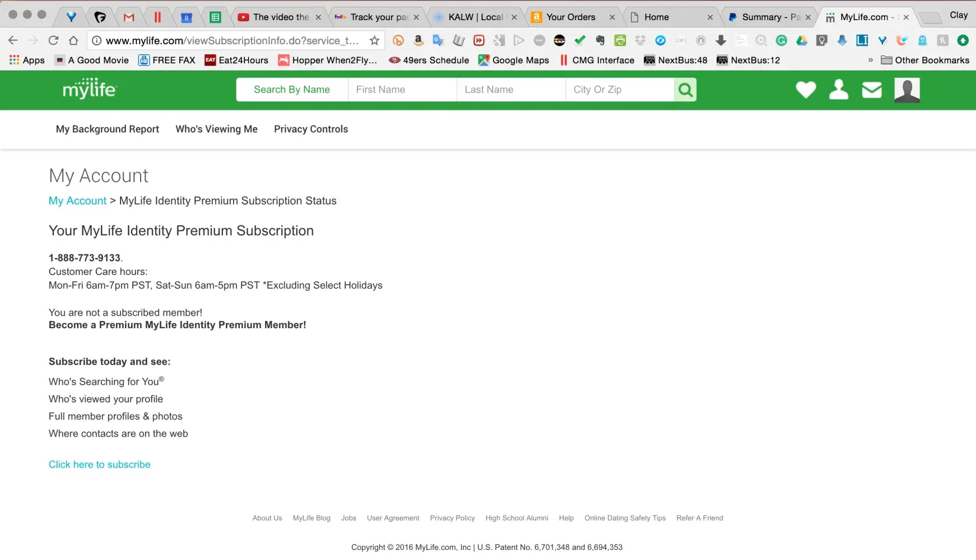Click the green search magnifier button
The width and height of the screenshot is (976, 560).
[685, 90]
